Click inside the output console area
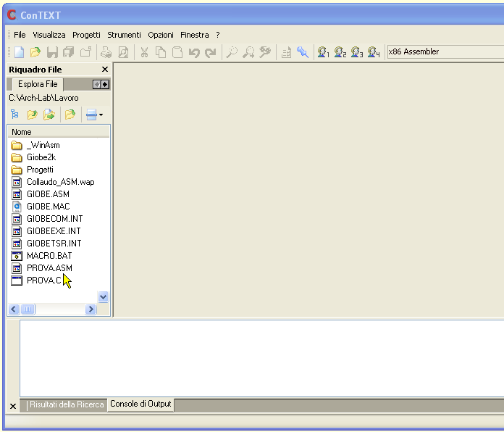The height and width of the screenshot is (432, 504). [x=261, y=358]
